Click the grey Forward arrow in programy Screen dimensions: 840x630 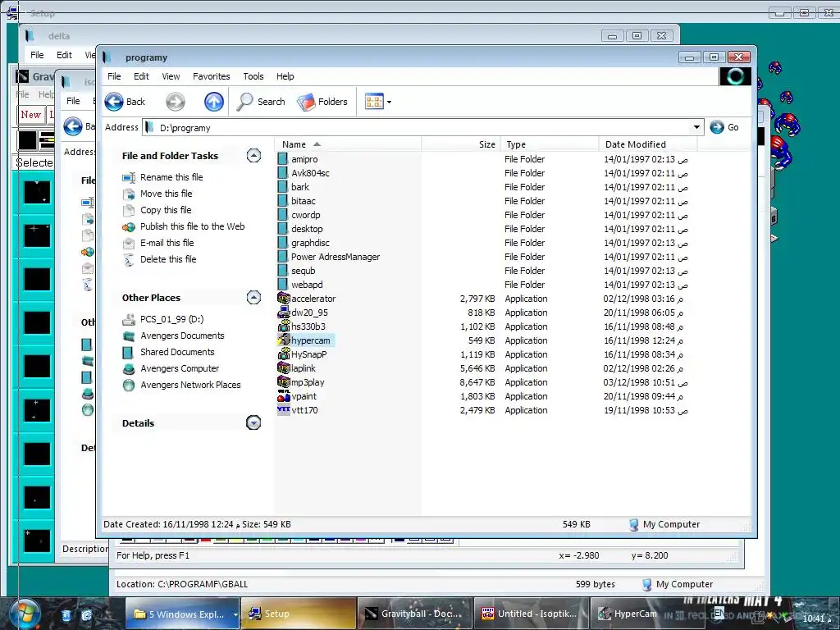coord(176,101)
